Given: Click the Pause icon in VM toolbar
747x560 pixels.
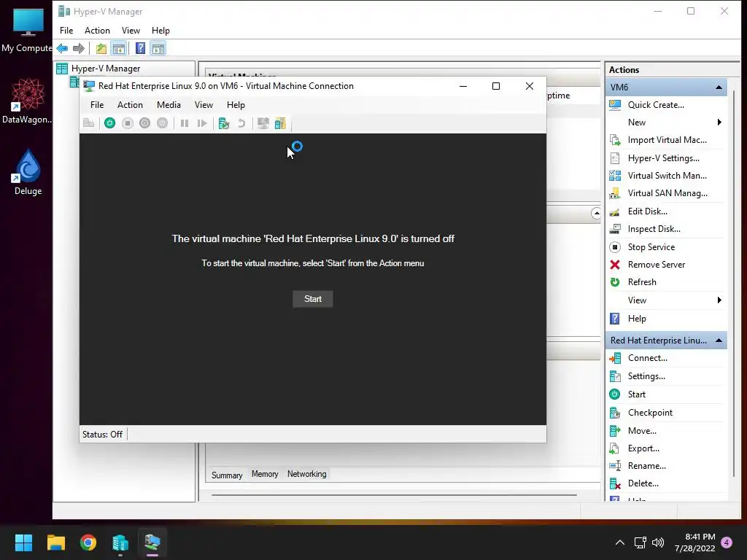Looking at the screenshot, I should point(185,123).
